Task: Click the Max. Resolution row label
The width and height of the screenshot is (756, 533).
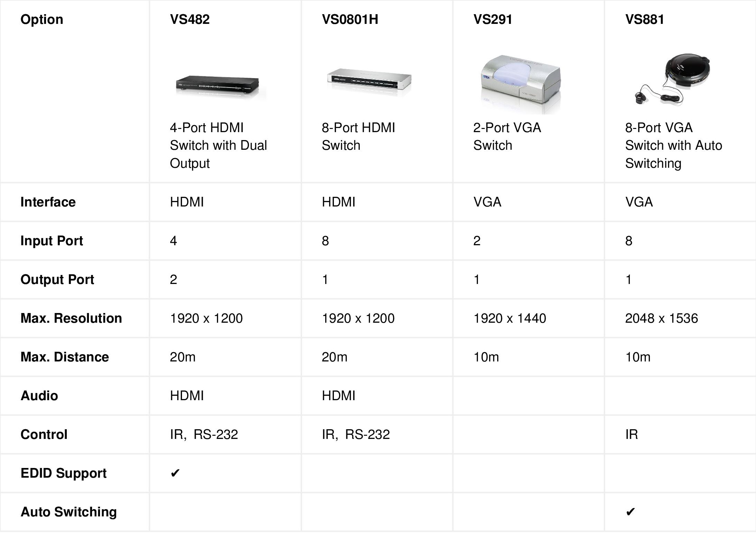Action: 71,318
